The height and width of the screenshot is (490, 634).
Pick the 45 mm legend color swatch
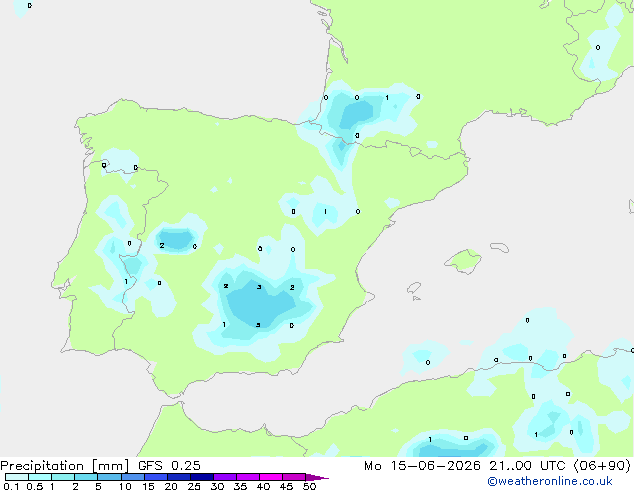point(294,477)
